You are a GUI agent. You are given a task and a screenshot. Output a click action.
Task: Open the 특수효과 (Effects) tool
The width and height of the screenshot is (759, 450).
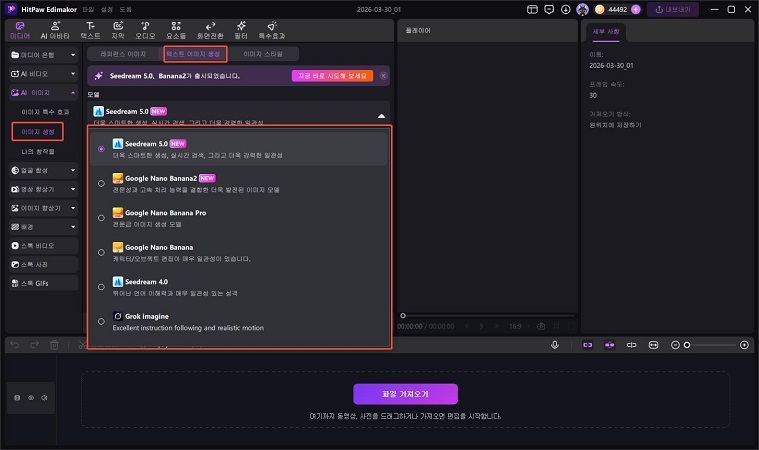[x=272, y=30]
